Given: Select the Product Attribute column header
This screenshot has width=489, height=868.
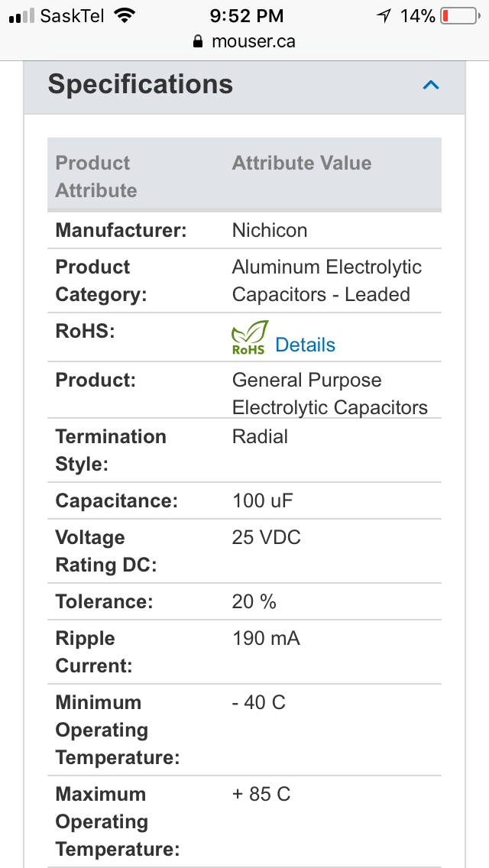Looking at the screenshot, I should [x=96, y=177].
